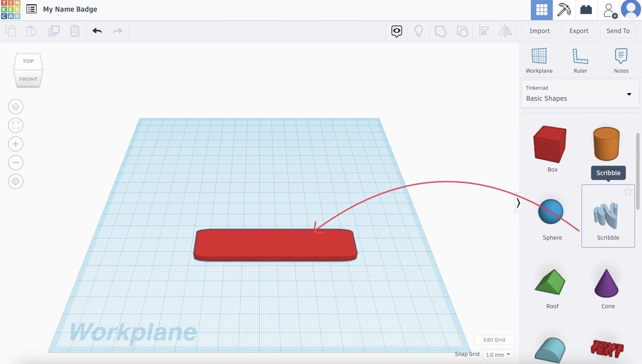Click the Export button
Image resolution: width=642 pixels, height=364 pixels.
click(579, 31)
